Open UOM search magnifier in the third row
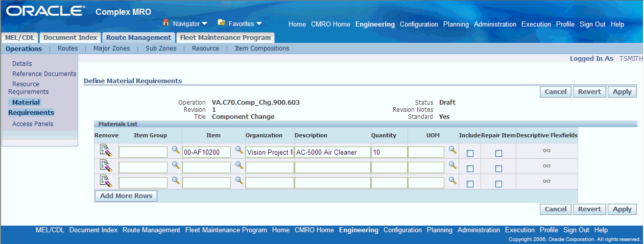The width and height of the screenshot is (644, 244). tap(452, 181)
